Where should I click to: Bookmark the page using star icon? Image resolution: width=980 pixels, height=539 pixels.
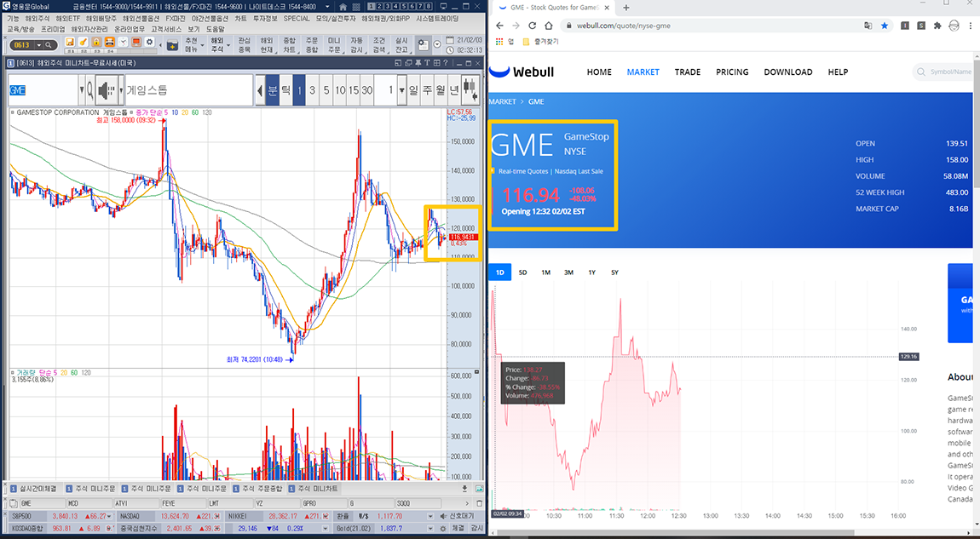coord(885,26)
